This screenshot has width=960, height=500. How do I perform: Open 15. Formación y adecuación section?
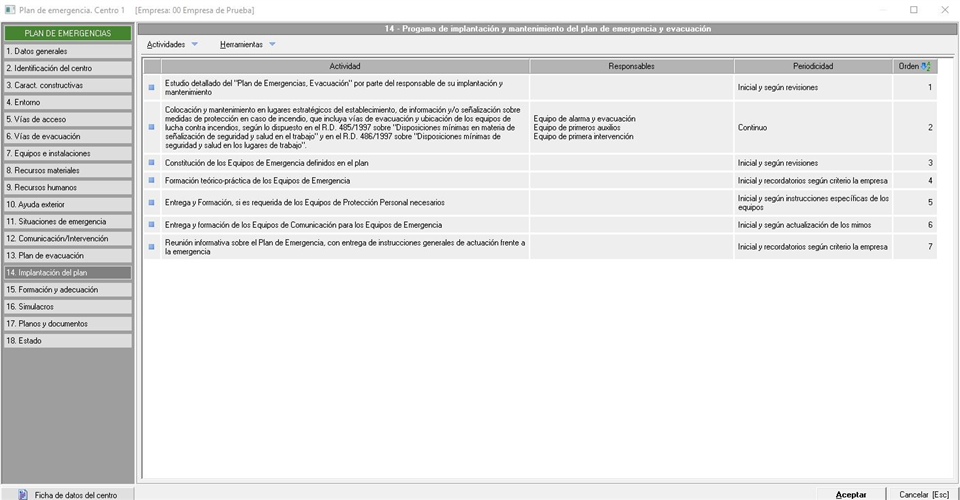pos(68,290)
